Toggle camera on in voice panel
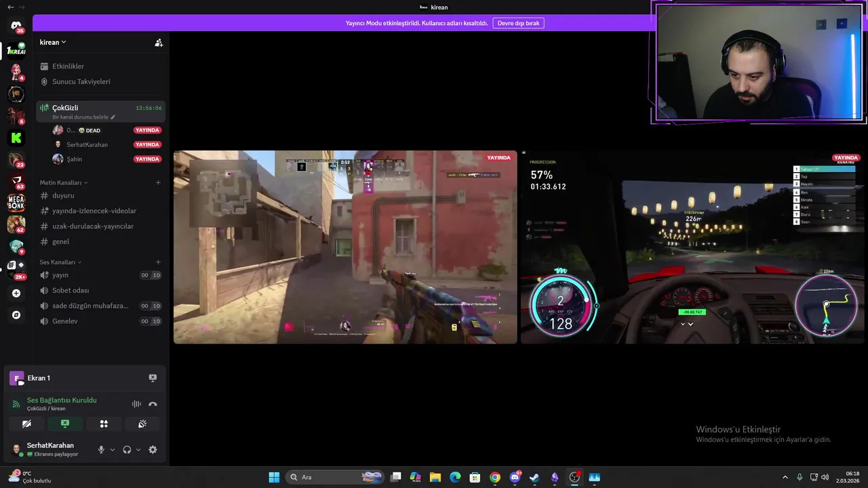Image resolution: width=868 pixels, height=488 pixels. click(26, 424)
